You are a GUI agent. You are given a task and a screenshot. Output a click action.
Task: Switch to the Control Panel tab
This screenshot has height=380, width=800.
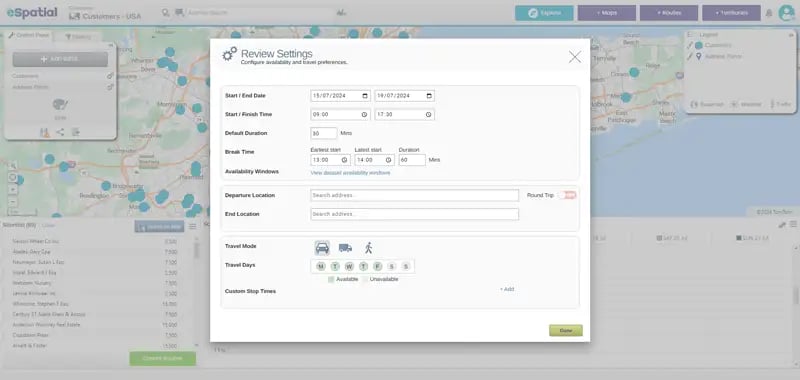[x=29, y=35]
